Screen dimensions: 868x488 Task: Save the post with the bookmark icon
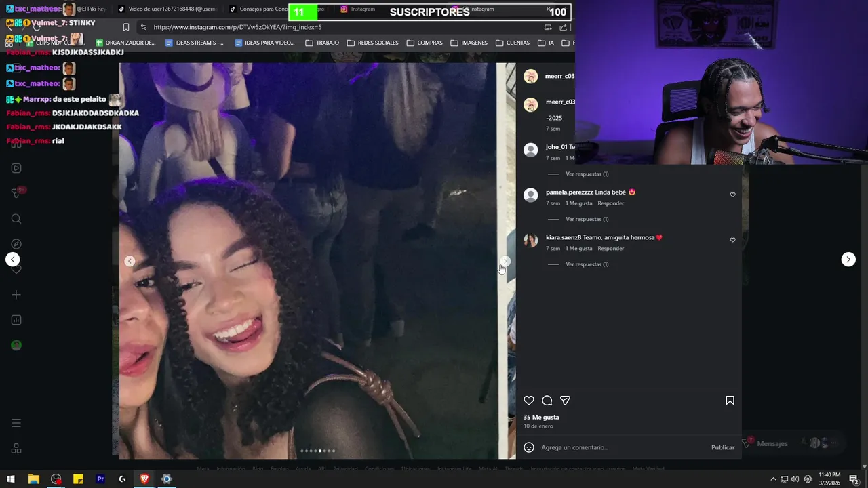pos(730,401)
